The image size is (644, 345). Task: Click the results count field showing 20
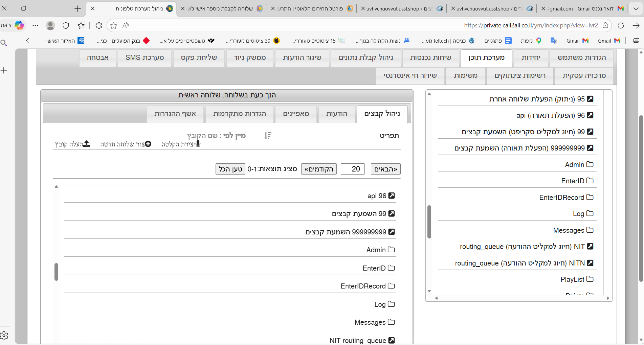[x=353, y=169]
